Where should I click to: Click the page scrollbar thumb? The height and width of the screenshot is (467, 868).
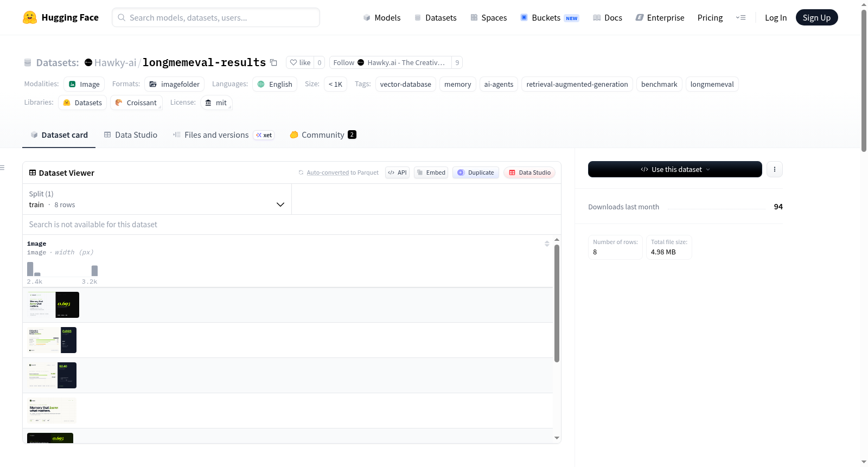(864, 80)
